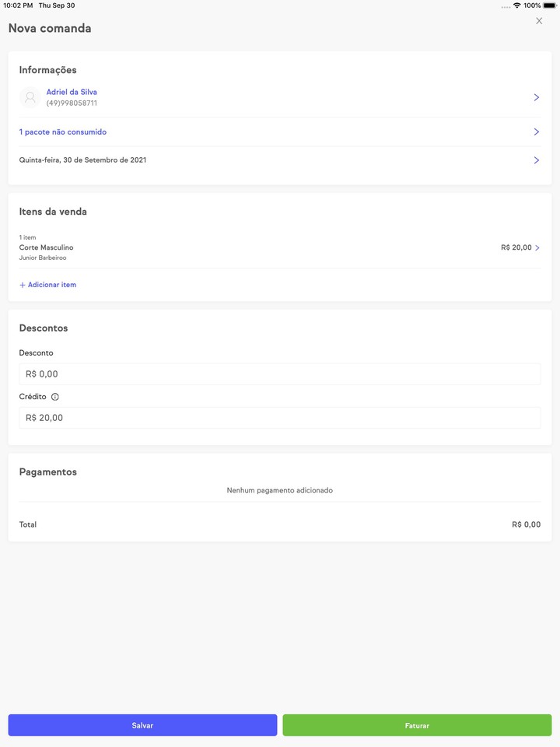Image resolution: width=560 pixels, height=747 pixels.
Task: Expand the date row for Setembro 30
Action: (x=536, y=160)
